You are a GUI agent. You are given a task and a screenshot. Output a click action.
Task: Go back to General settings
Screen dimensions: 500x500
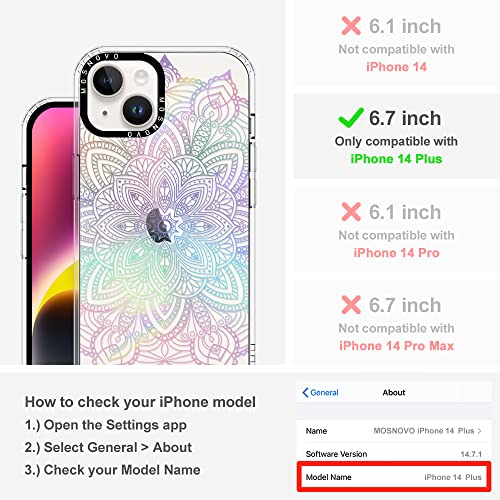[320, 392]
